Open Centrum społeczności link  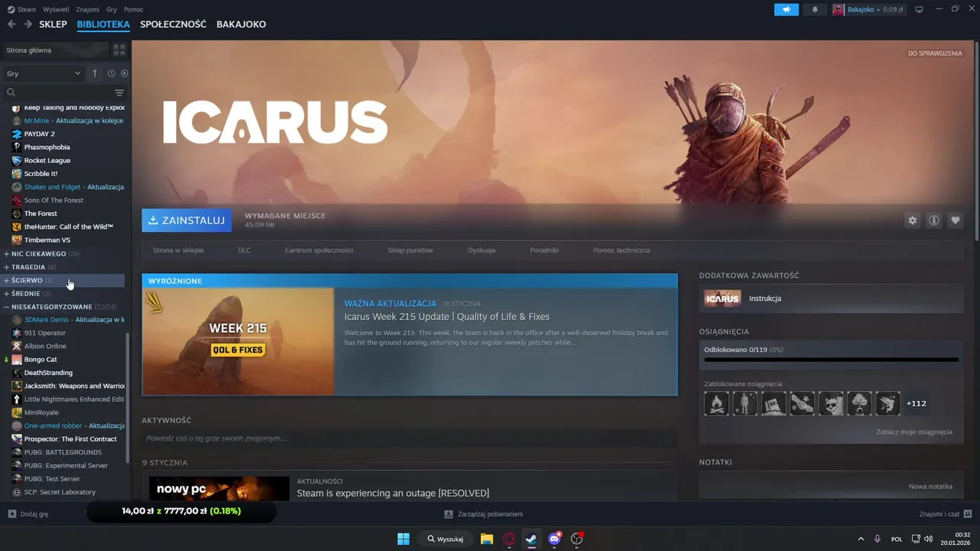(318, 250)
